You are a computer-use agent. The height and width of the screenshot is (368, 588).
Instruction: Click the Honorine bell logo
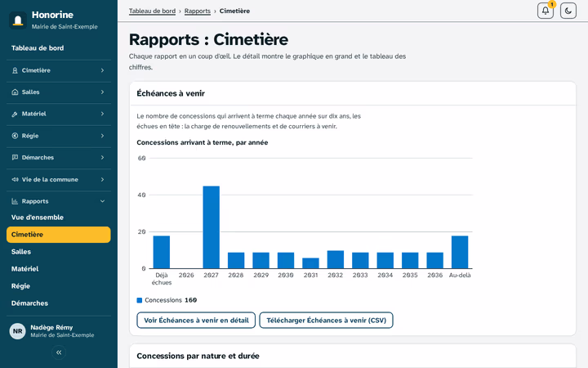[x=18, y=20]
